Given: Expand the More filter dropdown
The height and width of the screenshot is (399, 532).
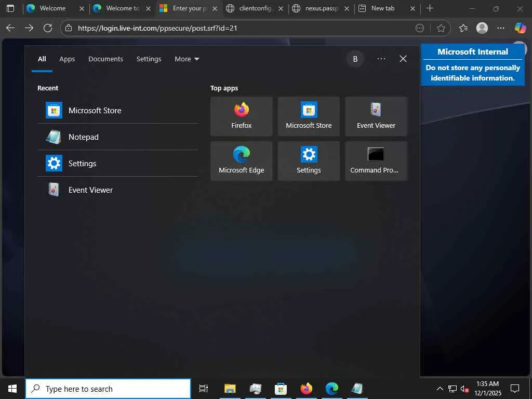Looking at the screenshot, I should tap(187, 59).
